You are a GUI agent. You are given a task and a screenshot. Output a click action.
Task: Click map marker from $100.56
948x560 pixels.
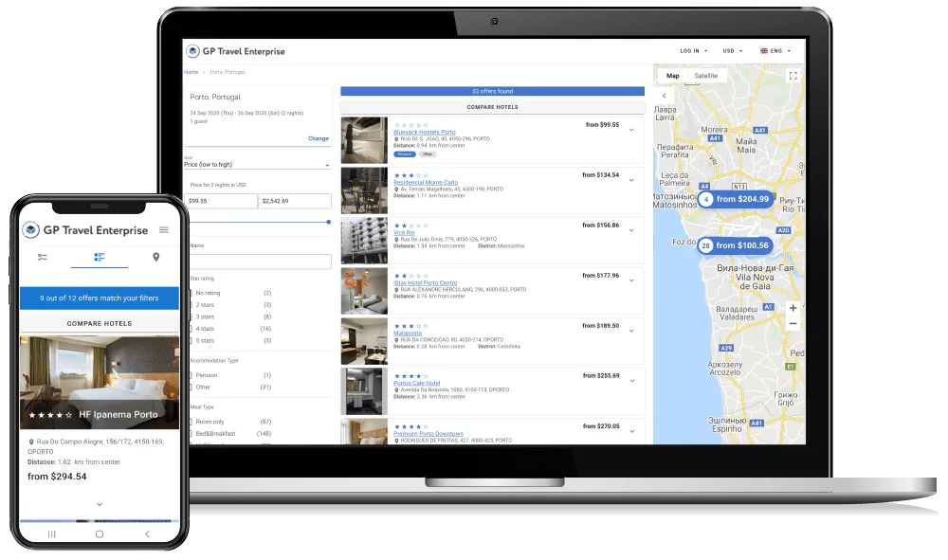click(736, 245)
